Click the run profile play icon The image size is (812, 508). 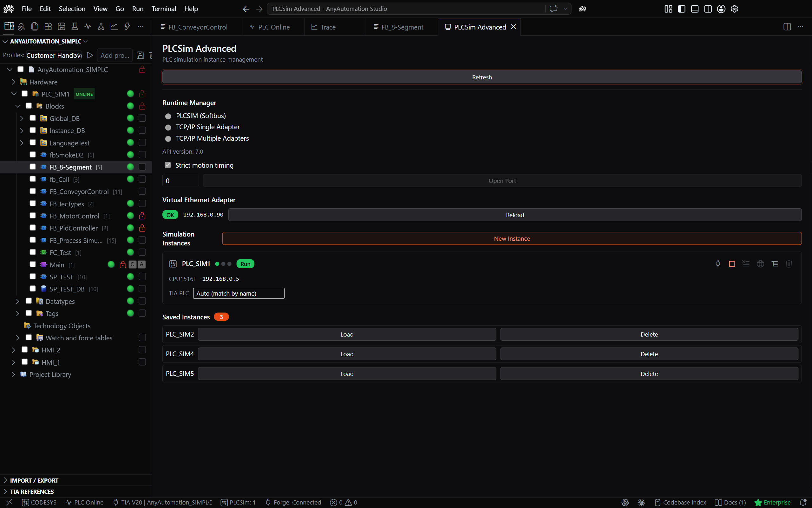[x=89, y=55]
